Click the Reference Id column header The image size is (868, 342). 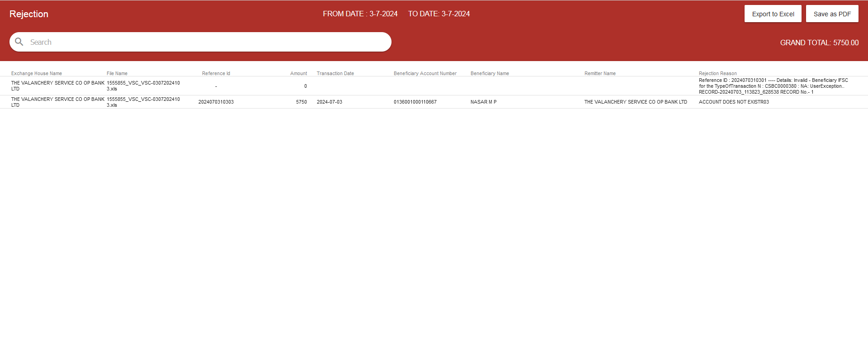(x=216, y=73)
